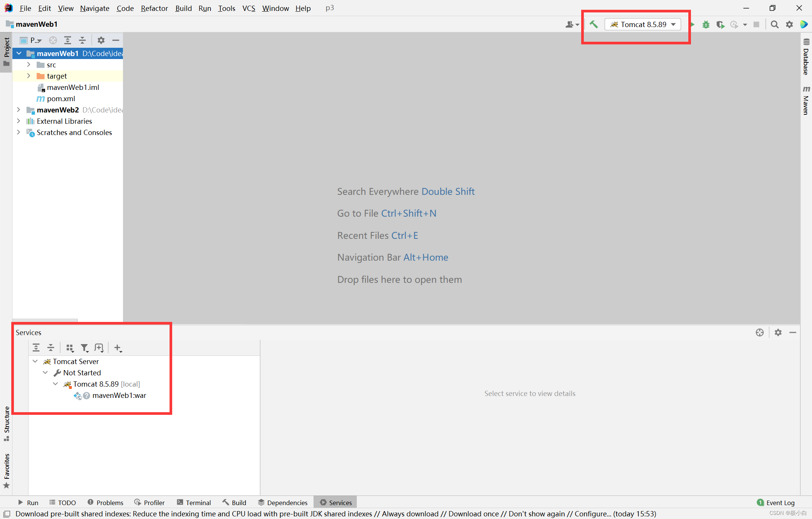The width and height of the screenshot is (812, 519).
Task: Start debugging with the bug icon
Action: (706, 24)
